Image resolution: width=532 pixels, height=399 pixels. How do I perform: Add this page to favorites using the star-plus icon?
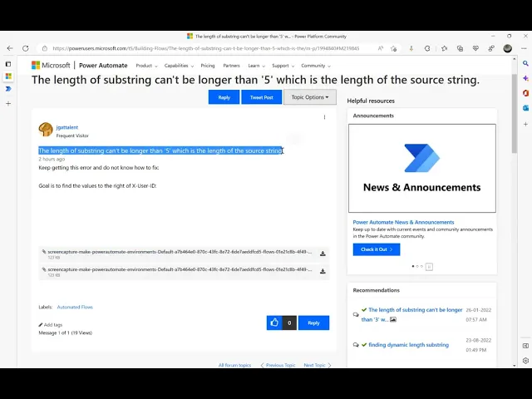point(393,48)
